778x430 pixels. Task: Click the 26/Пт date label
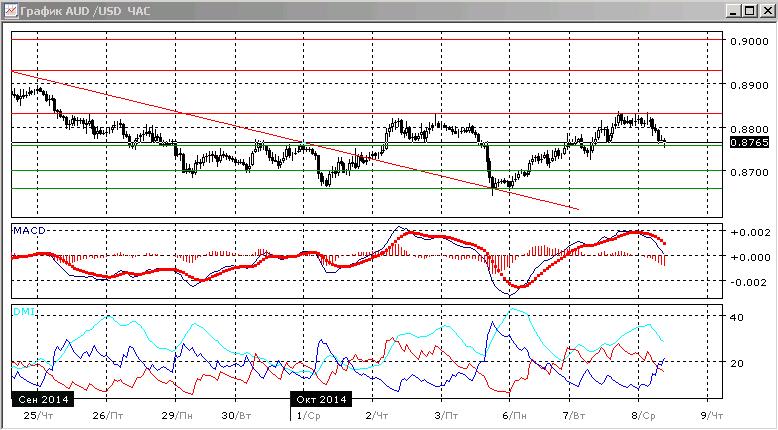(x=108, y=415)
